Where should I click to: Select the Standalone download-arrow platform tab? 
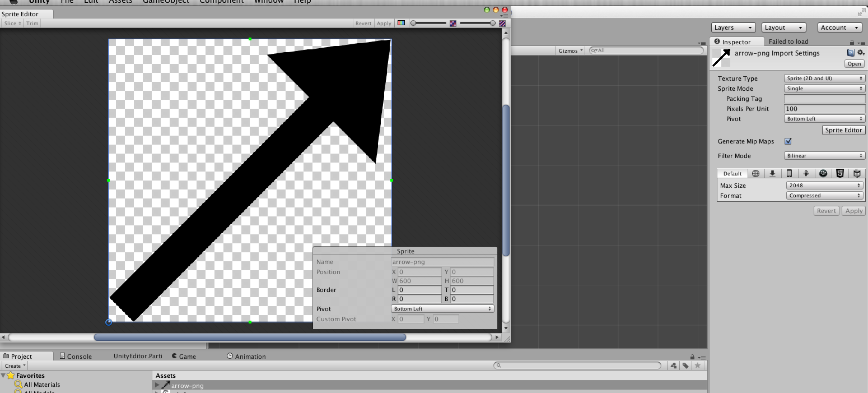[772, 173]
